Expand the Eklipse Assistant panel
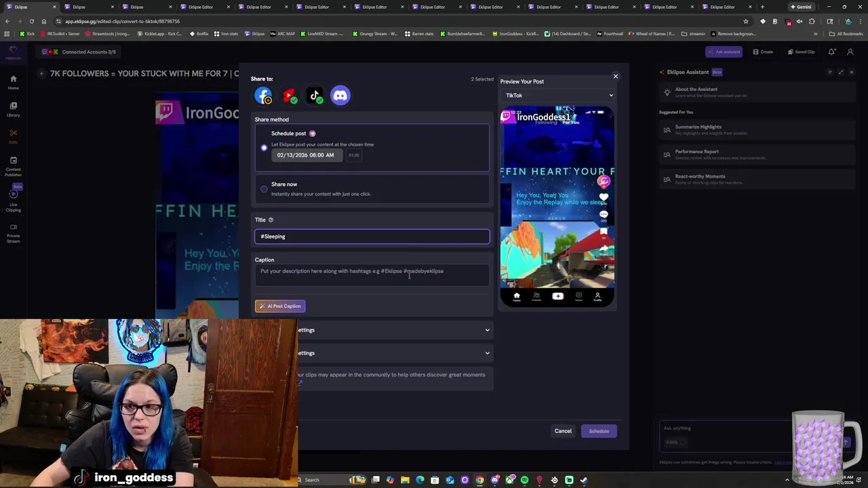 click(841, 73)
